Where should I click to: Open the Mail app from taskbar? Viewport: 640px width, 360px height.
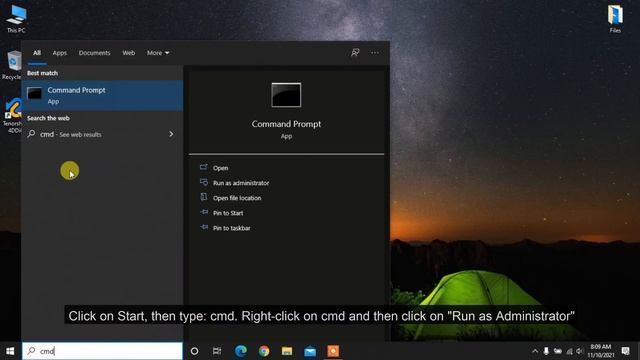coord(310,351)
